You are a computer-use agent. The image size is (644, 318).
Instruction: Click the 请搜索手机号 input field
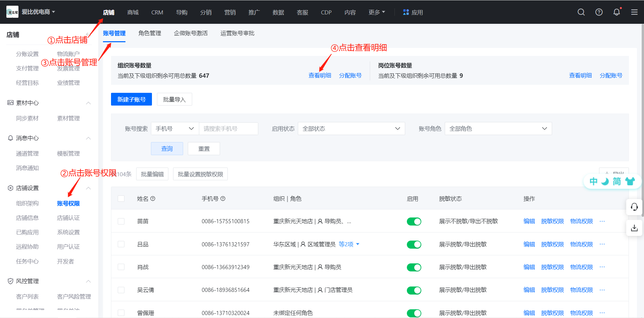pyautogui.click(x=228, y=129)
